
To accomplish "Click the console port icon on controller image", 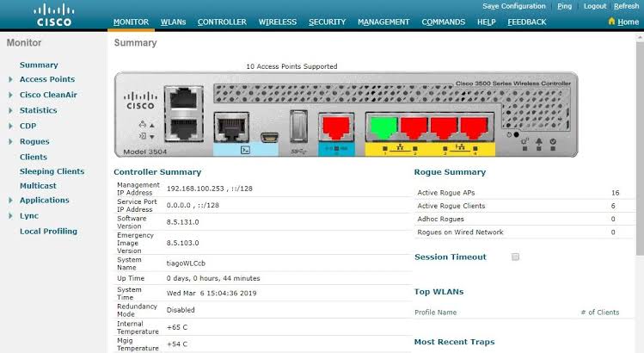I will click(x=245, y=150).
